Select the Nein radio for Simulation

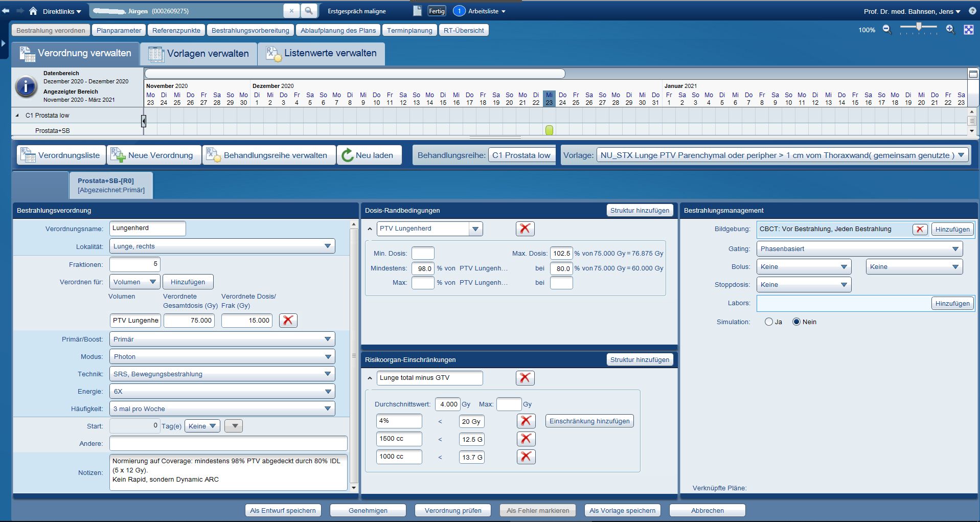click(x=796, y=322)
